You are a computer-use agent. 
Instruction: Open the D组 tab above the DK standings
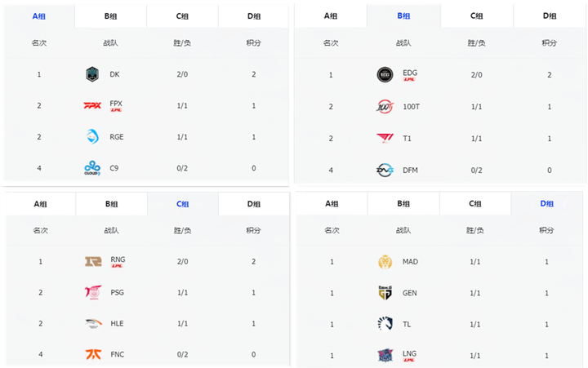254,16
